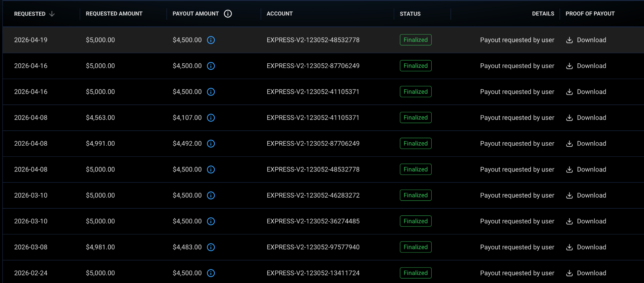
Task: Click the sort arrow next to Requested header
Action: point(52,14)
